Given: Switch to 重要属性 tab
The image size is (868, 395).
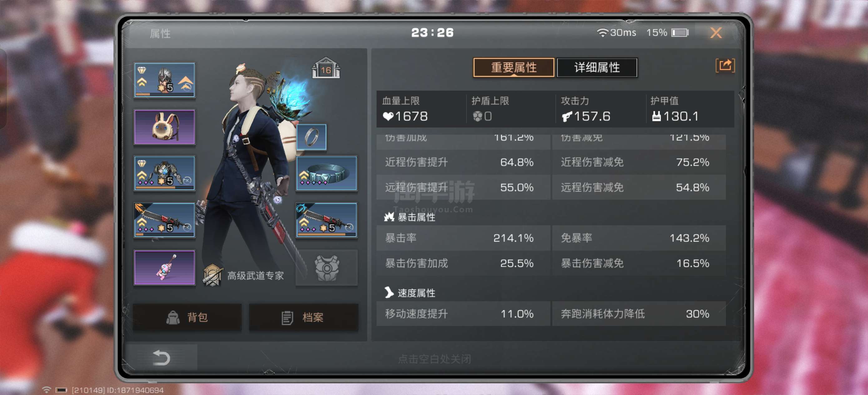Looking at the screenshot, I should tap(514, 67).
